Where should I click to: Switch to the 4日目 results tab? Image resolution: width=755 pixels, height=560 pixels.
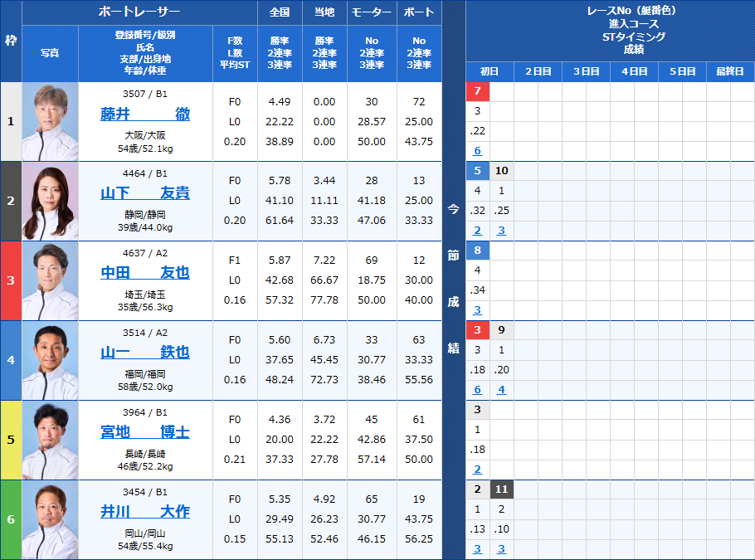point(631,71)
